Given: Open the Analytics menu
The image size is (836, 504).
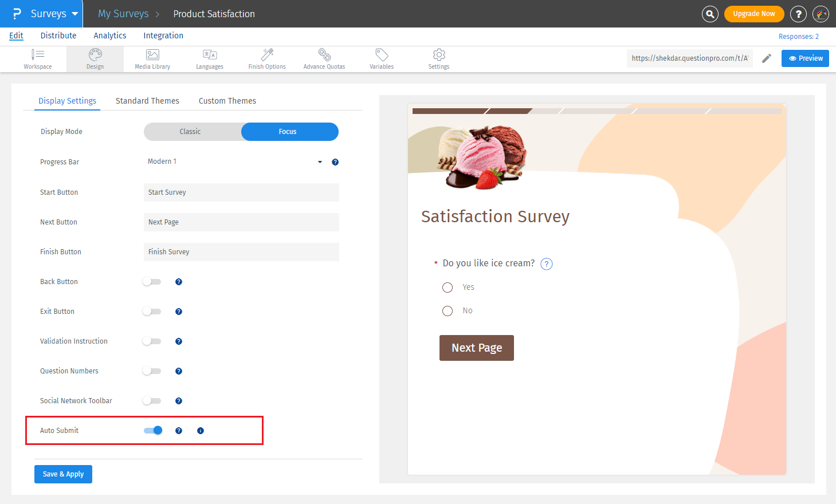Looking at the screenshot, I should pos(109,36).
